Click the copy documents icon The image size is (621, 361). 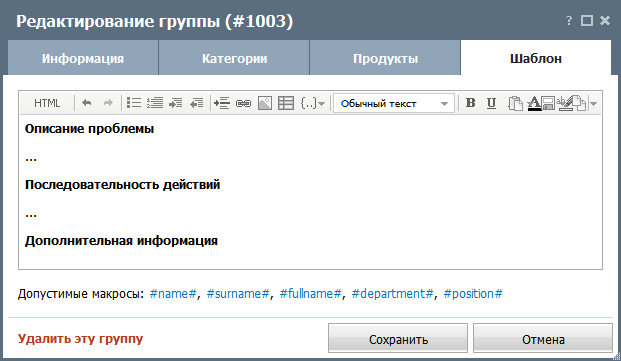(x=579, y=103)
